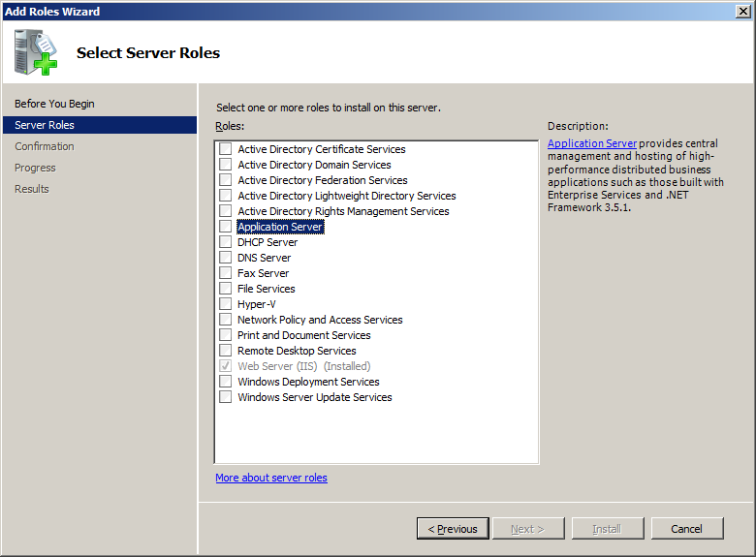Select the DHCP Server role checkbox

tap(225, 242)
